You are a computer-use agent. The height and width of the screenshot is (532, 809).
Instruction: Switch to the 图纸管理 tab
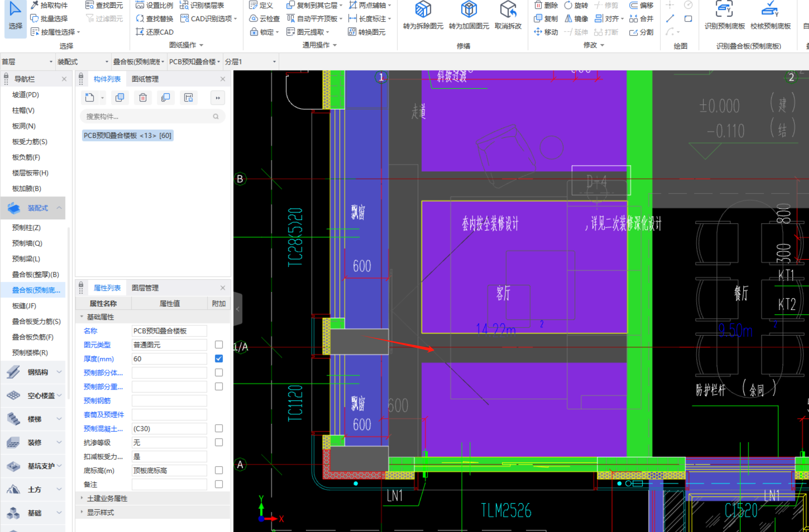(145, 79)
